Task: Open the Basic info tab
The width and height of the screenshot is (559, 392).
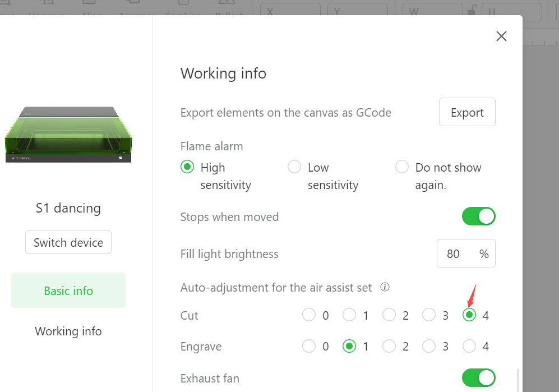Action: pos(68,290)
